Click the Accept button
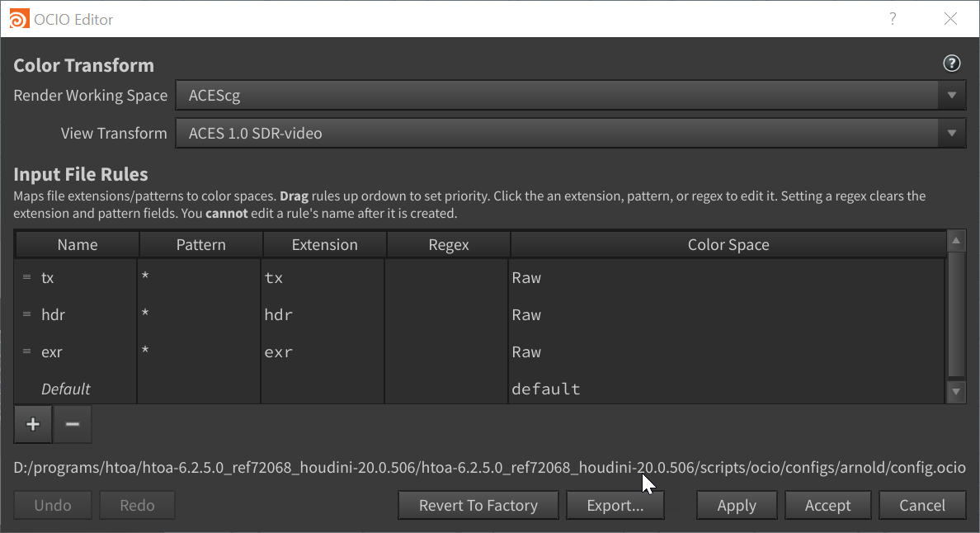The height and width of the screenshot is (533, 980). tap(827, 505)
